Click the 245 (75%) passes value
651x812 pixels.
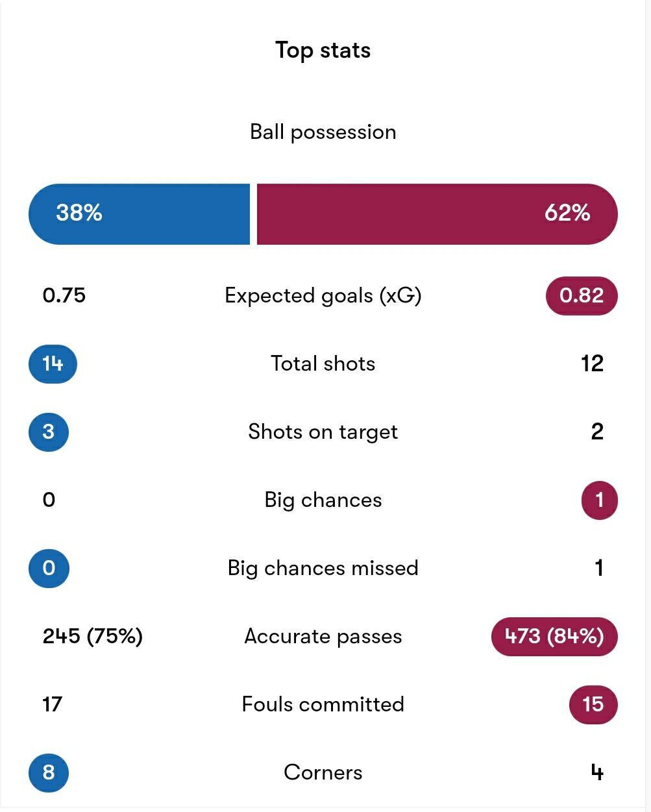point(92,636)
